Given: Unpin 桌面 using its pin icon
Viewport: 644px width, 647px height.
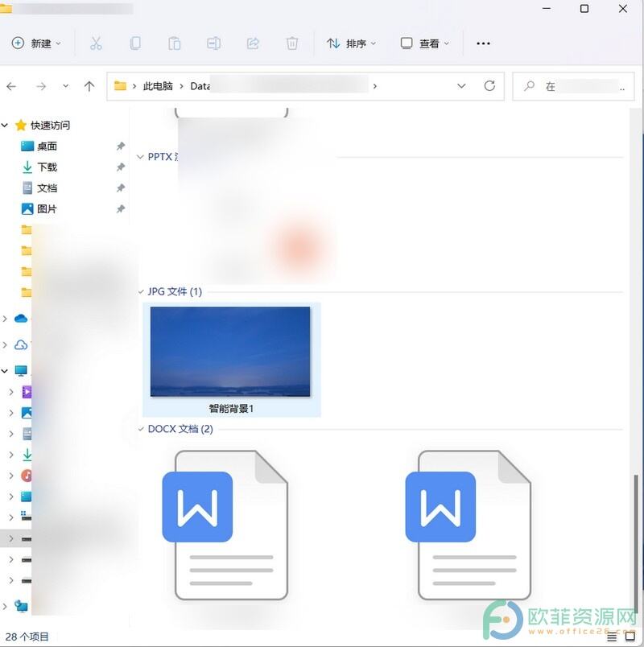Looking at the screenshot, I should [121, 146].
